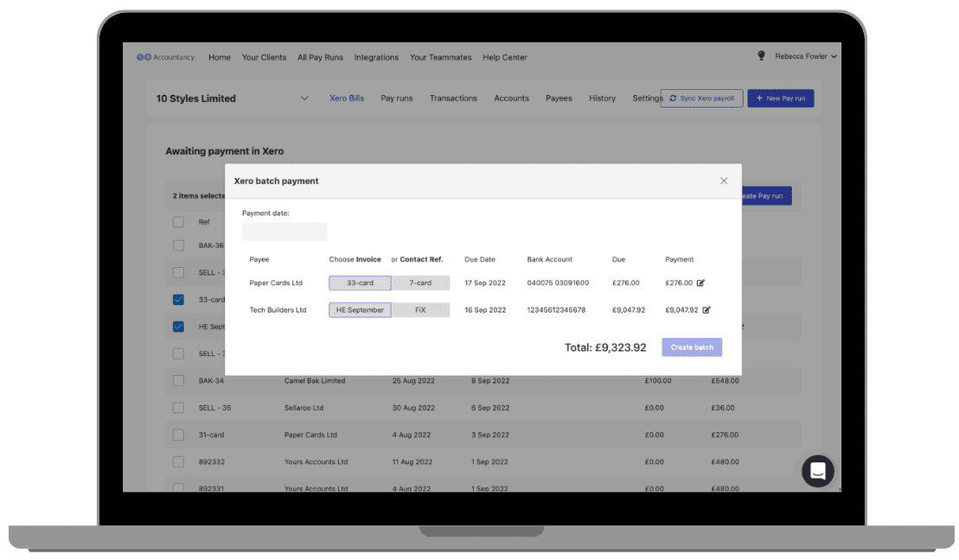Screen dimensions: 959x560
Task: Open the Help Center menu item
Action: pos(504,57)
